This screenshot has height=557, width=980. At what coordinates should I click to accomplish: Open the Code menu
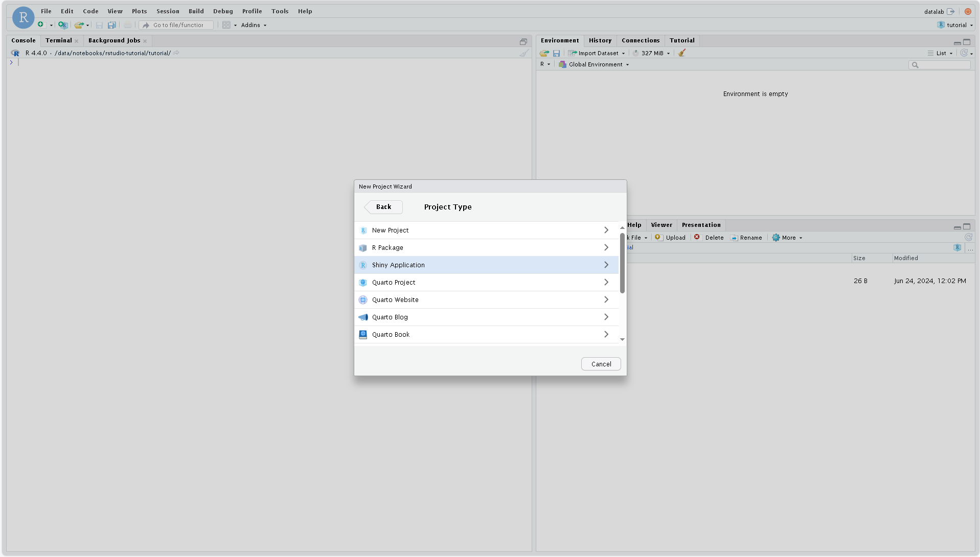[x=90, y=11]
